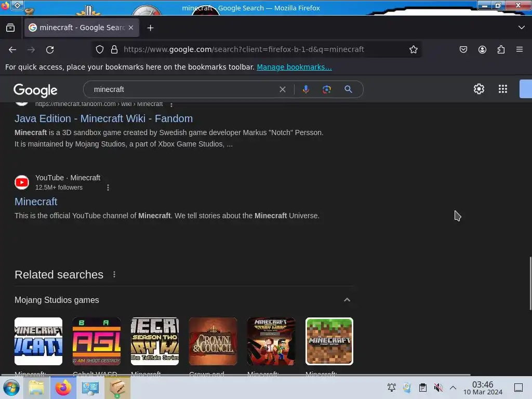Clear the search box with the X
This screenshot has width=532, height=399.
point(282,89)
